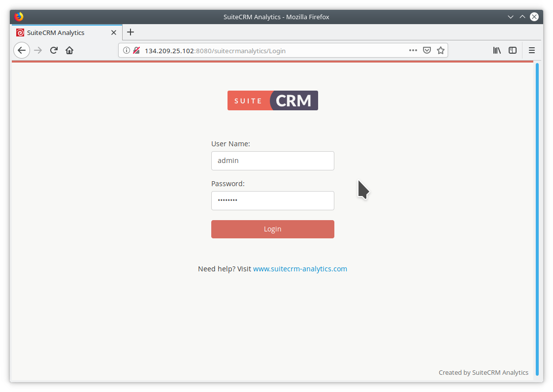The height and width of the screenshot is (392, 553).
Task: Click the Firefox back navigation arrow
Action: [x=21, y=50]
